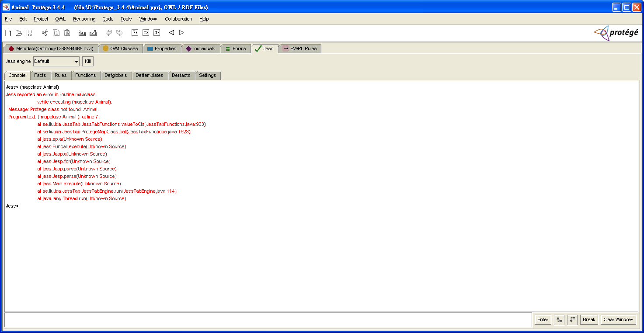Open the File menu
644x333 pixels.
8,19
